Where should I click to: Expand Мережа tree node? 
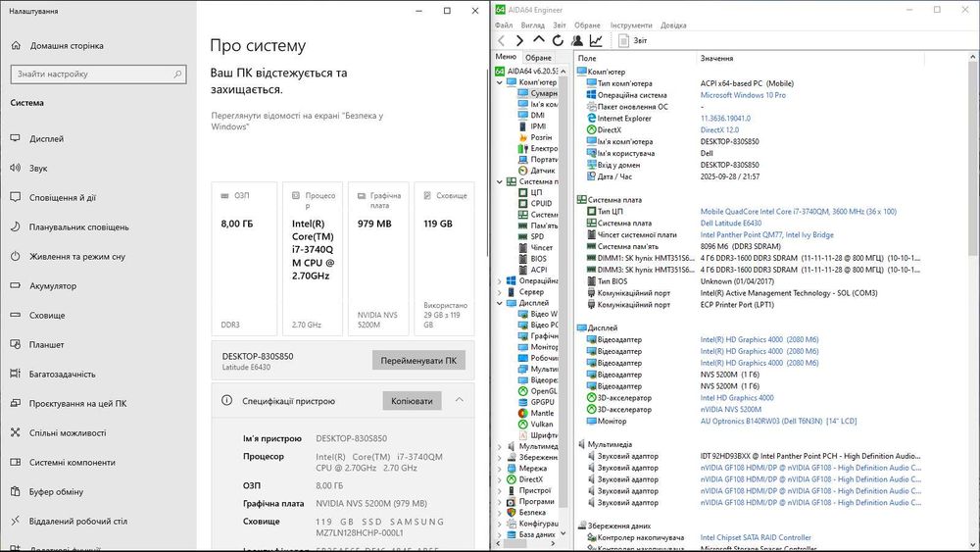click(x=500, y=469)
